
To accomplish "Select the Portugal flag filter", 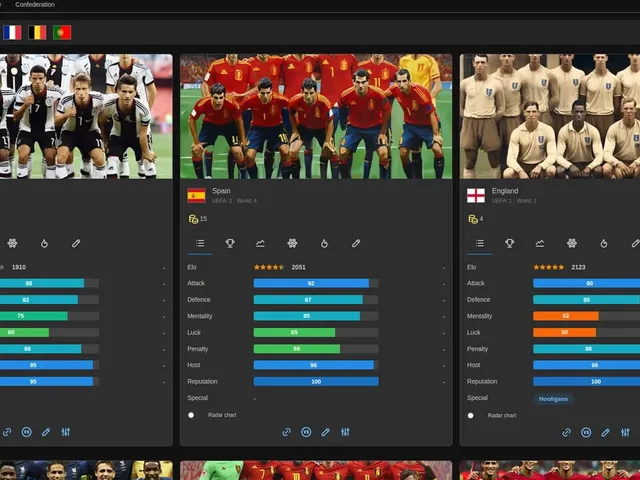I will tap(62, 33).
